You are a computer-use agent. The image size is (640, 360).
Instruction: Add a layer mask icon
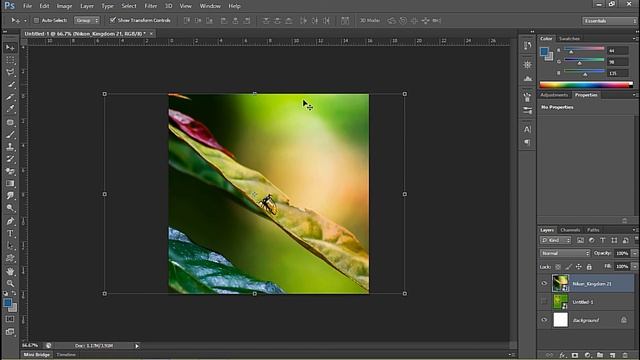pyautogui.click(x=575, y=356)
